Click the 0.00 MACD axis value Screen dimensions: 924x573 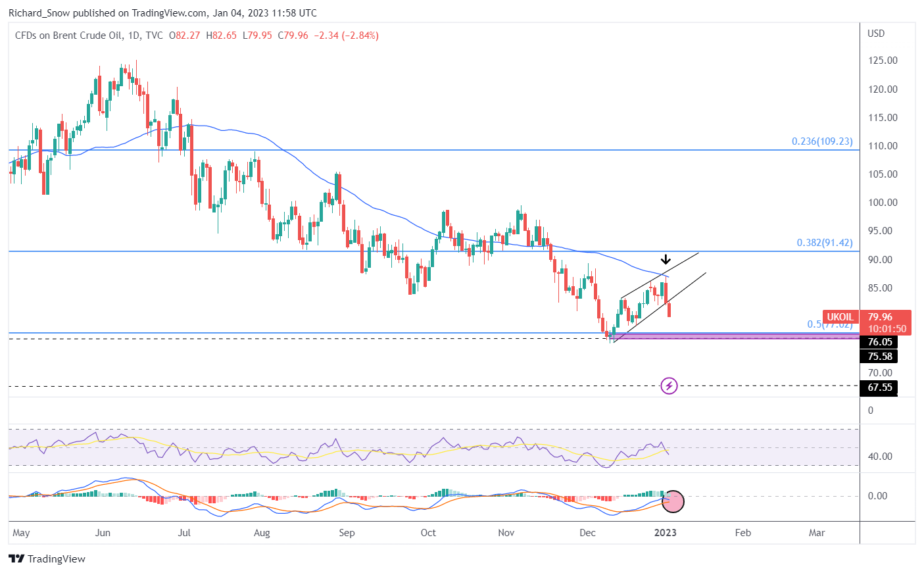pyautogui.click(x=877, y=496)
